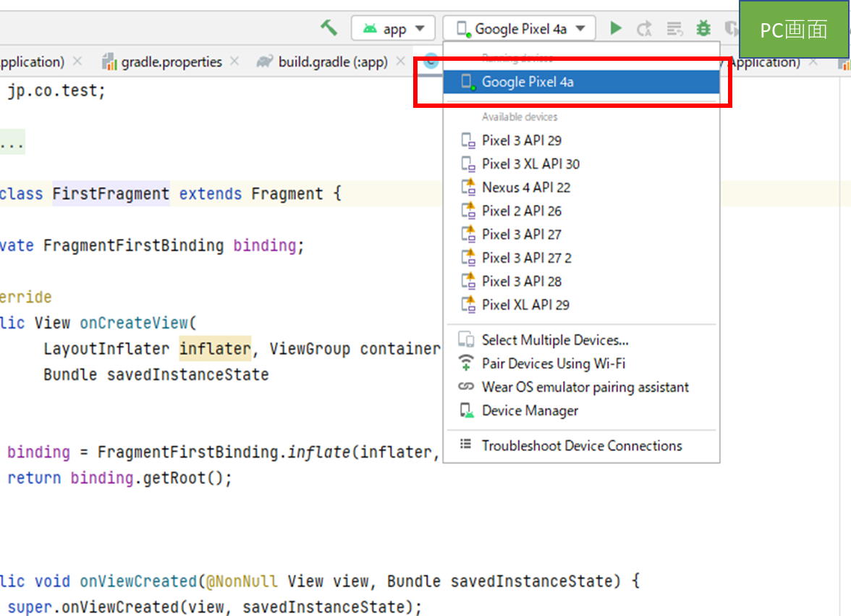The image size is (851, 616).
Task: Pick Nexus 4 API 22 from the device list
Action: pos(581,187)
